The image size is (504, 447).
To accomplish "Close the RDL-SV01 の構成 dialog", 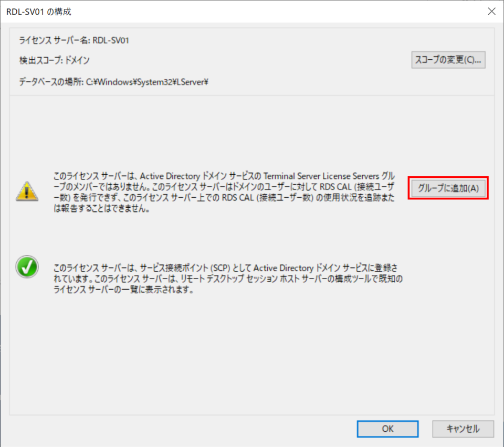I will [491, 11].
